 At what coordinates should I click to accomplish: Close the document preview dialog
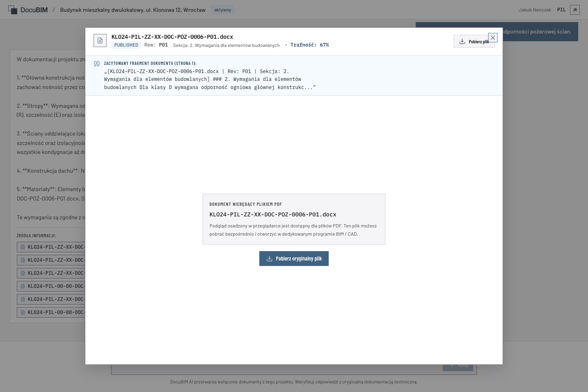click(493, 38)
